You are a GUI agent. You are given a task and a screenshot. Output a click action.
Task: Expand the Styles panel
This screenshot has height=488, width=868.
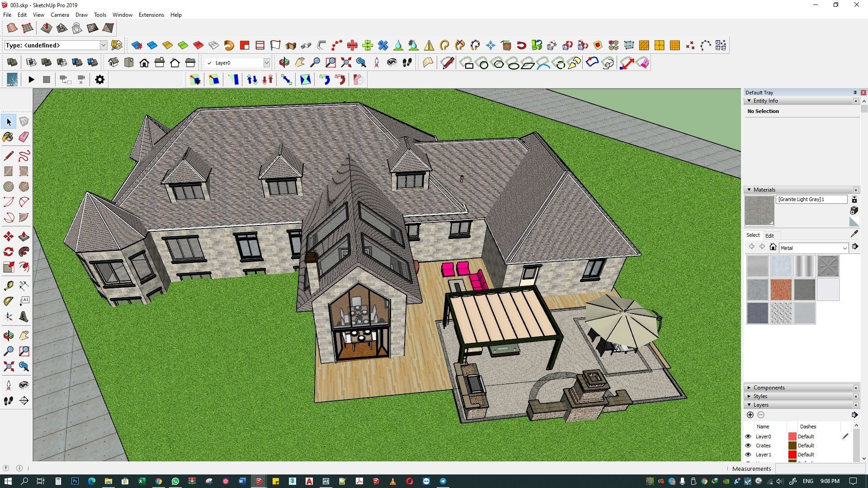click(749, 396)
